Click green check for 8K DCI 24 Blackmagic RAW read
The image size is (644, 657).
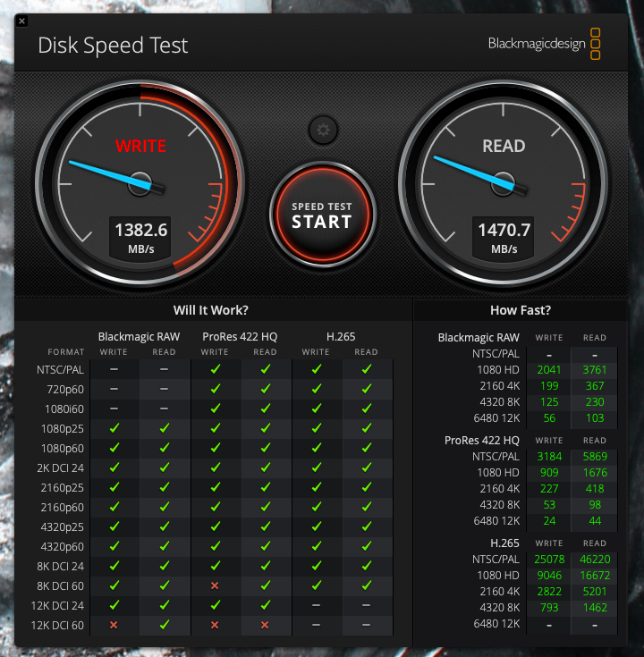pyautogui.click(x=165, y=566)
